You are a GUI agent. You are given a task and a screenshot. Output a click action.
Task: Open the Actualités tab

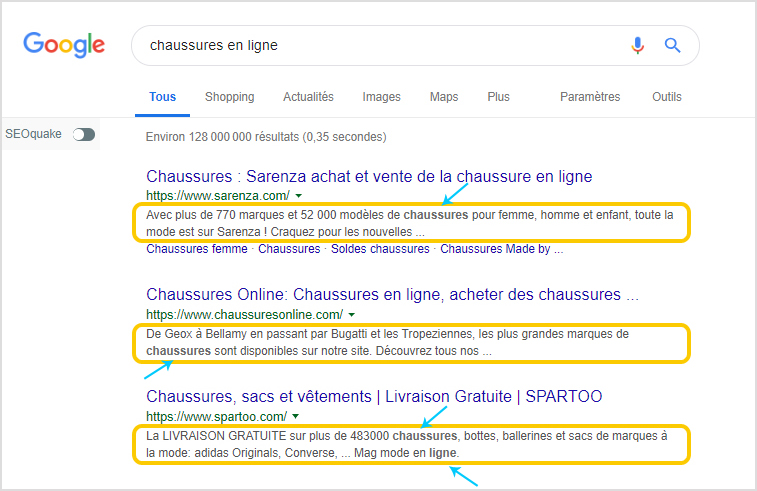308,97
